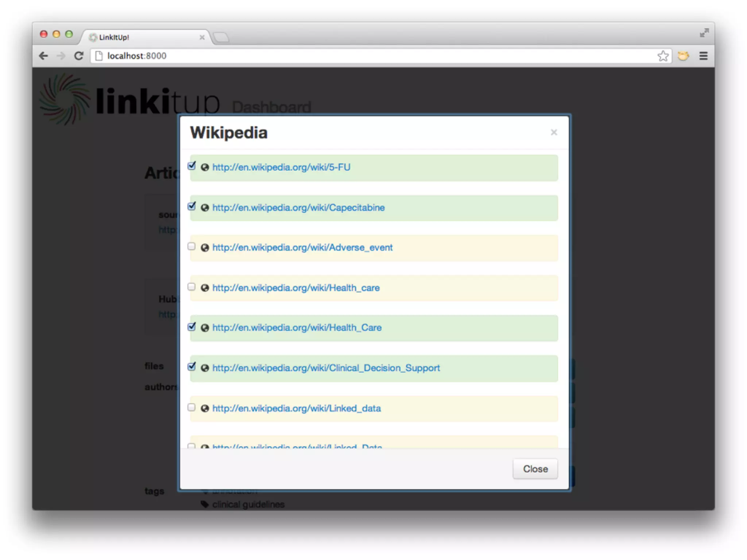Click the browser back arrow
Screen dimensions: 747x560
(x=43, y=56)
